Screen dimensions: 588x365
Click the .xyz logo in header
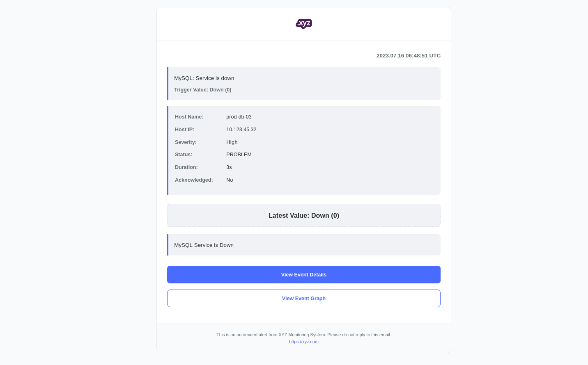(304, 24)
